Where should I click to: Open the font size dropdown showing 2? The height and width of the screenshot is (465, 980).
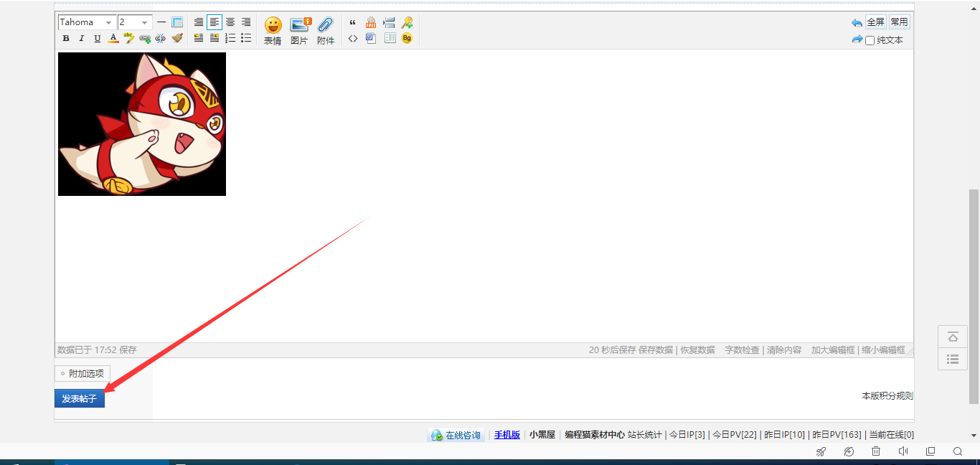tap(135, 22)
